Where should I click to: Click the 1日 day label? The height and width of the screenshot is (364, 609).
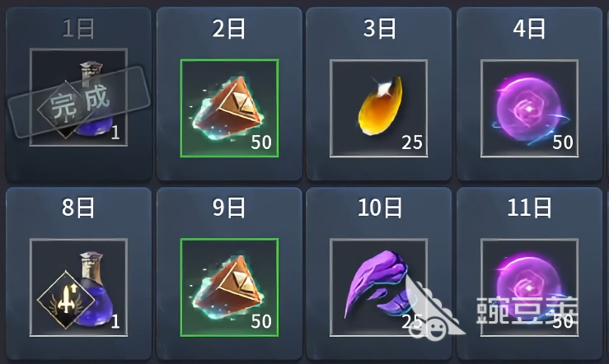(x=78, y=29)
